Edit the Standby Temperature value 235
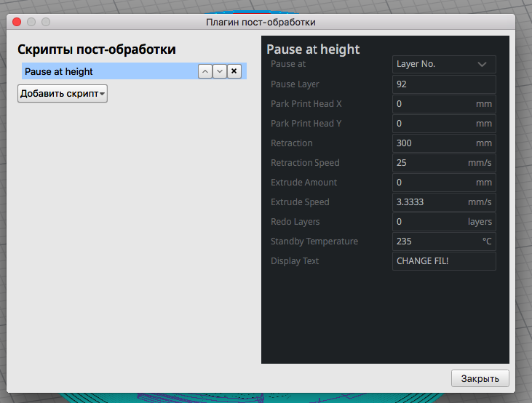Screen dimensions: 532x403 [x=444, y=242]
